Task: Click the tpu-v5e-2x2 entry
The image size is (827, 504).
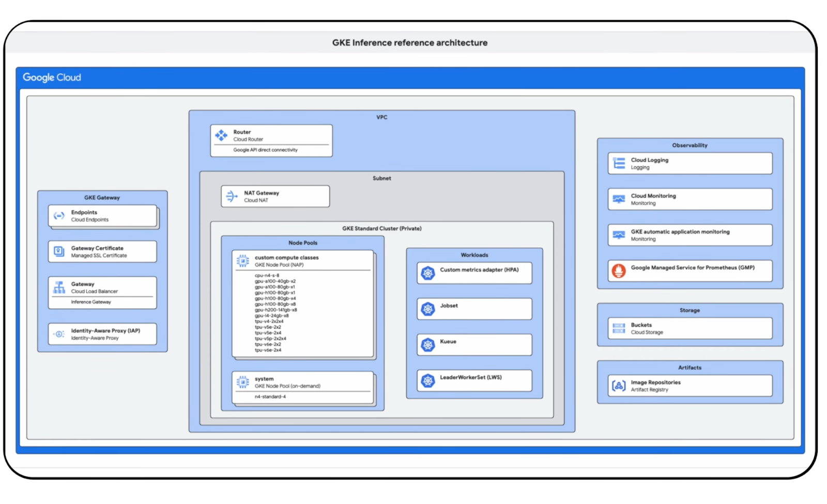Action: click(268, 327)
